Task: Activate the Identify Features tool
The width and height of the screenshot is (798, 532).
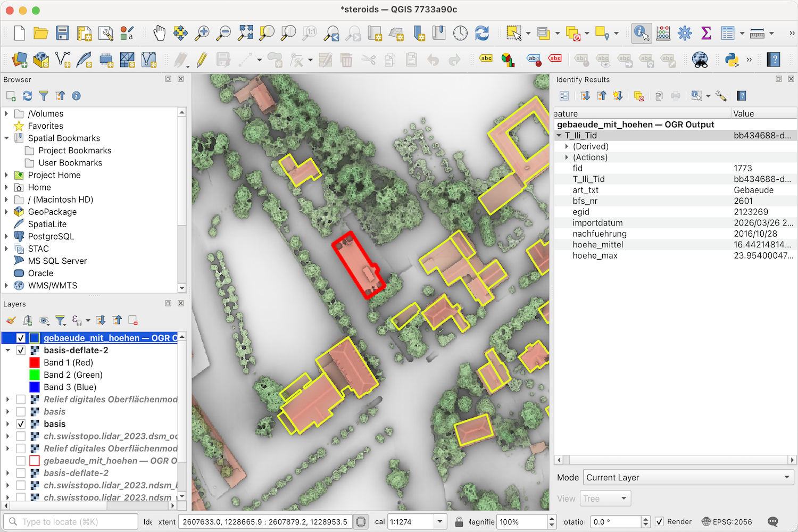Action: click(x=641, y=33)
